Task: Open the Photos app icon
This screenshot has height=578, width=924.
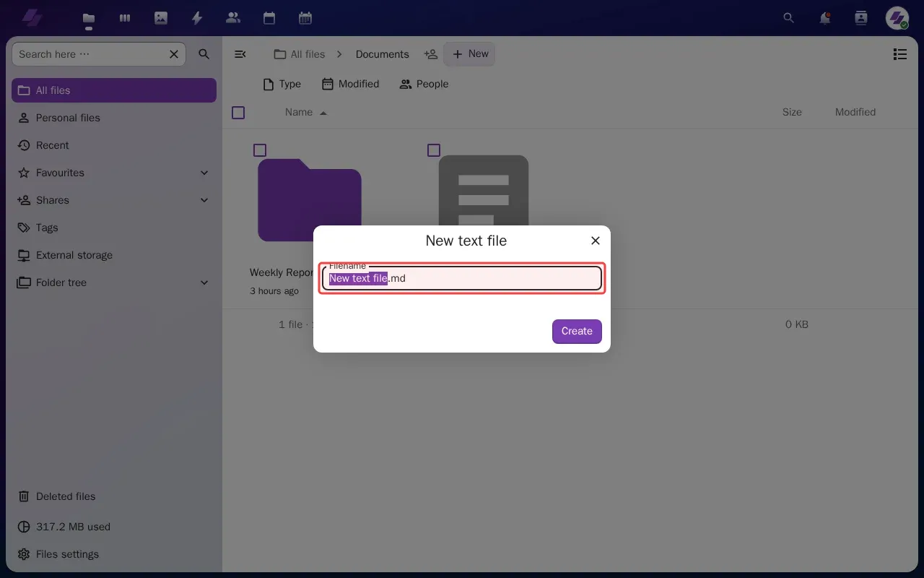Action: 161,18
